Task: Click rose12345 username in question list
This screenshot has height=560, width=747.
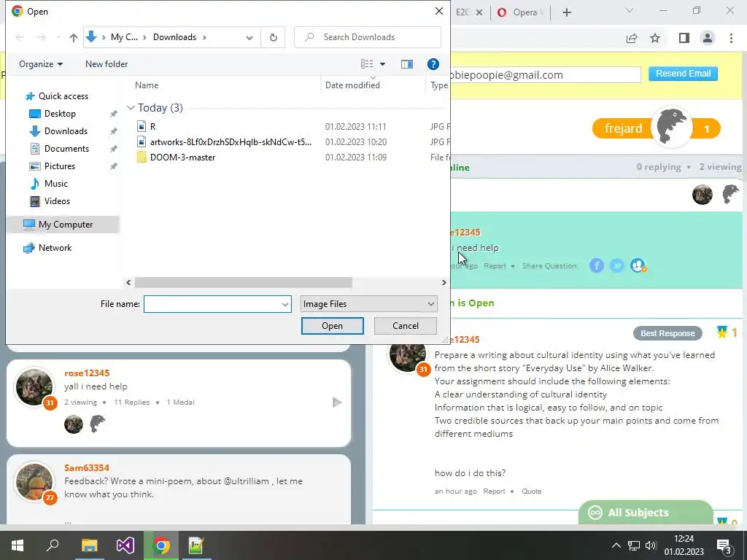Action: [87, 373]
